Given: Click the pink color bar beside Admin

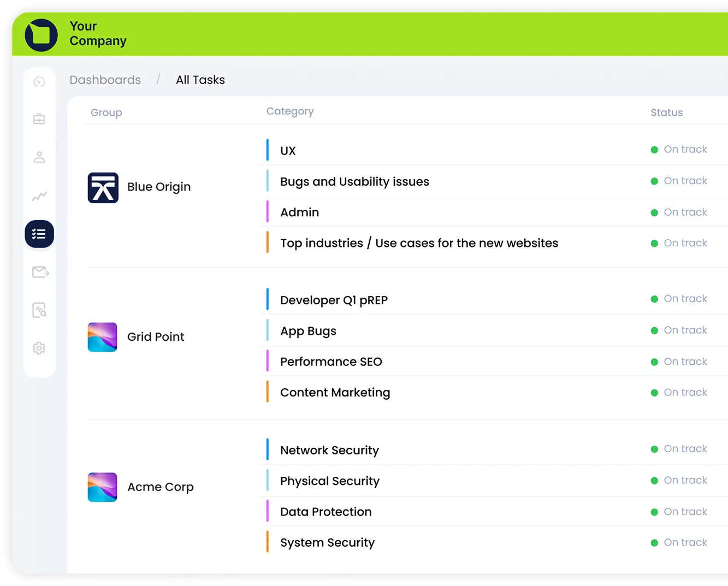Looking at the screenshot, I should point(268,211).
